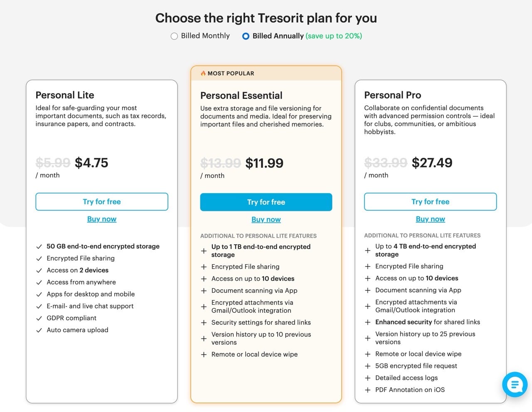
Task: Click plus icon next to 5GB encrypted file request
Action: point(367,366)
